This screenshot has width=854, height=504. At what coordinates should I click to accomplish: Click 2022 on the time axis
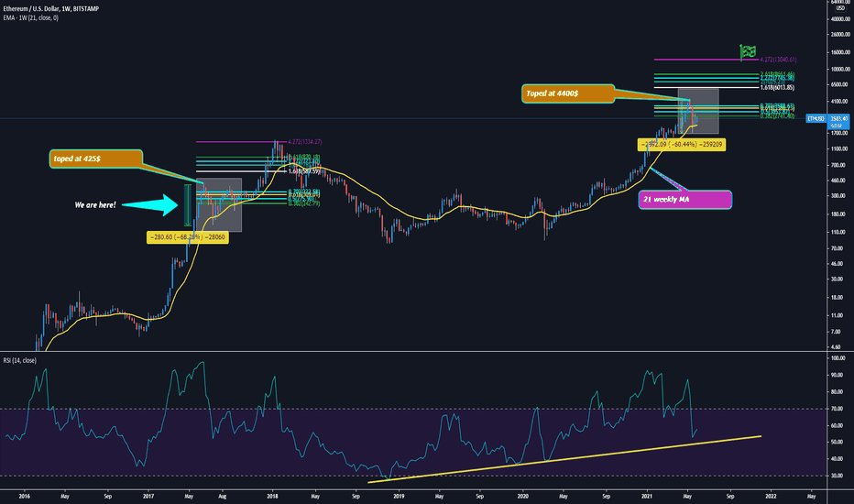(772, 497)
